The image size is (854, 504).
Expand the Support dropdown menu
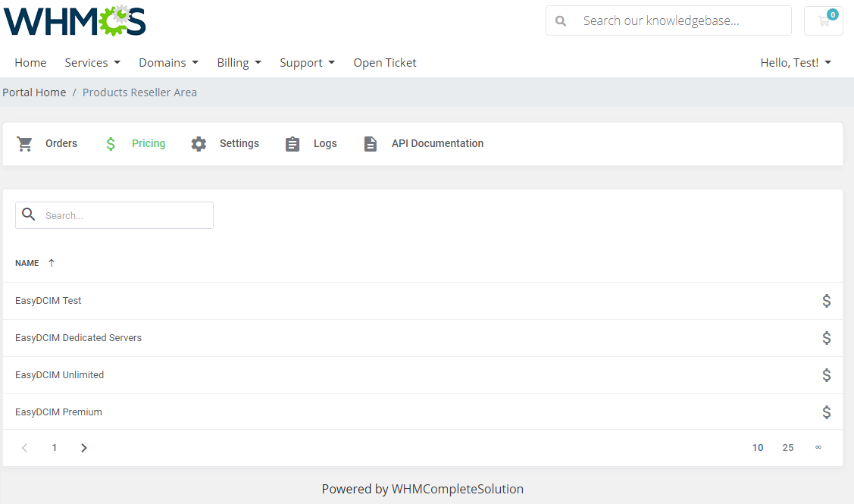point(307,63)
